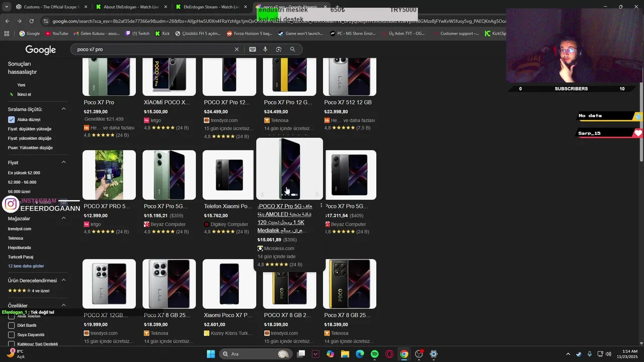Open more options for the Microless listing
This screenshot has height=362, width=644.
[321, 206]
